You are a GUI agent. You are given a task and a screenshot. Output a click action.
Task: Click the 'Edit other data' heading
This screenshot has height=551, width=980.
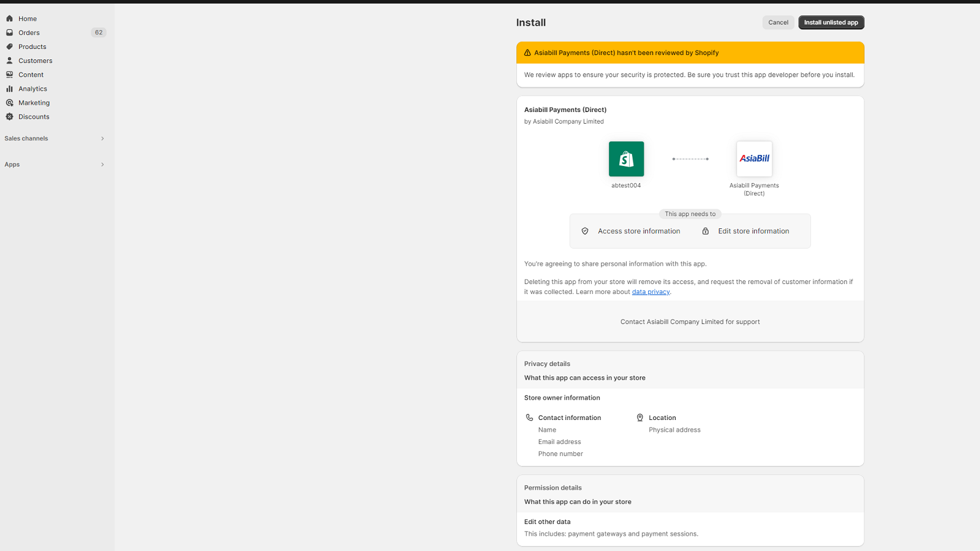(x=548, y=522)
